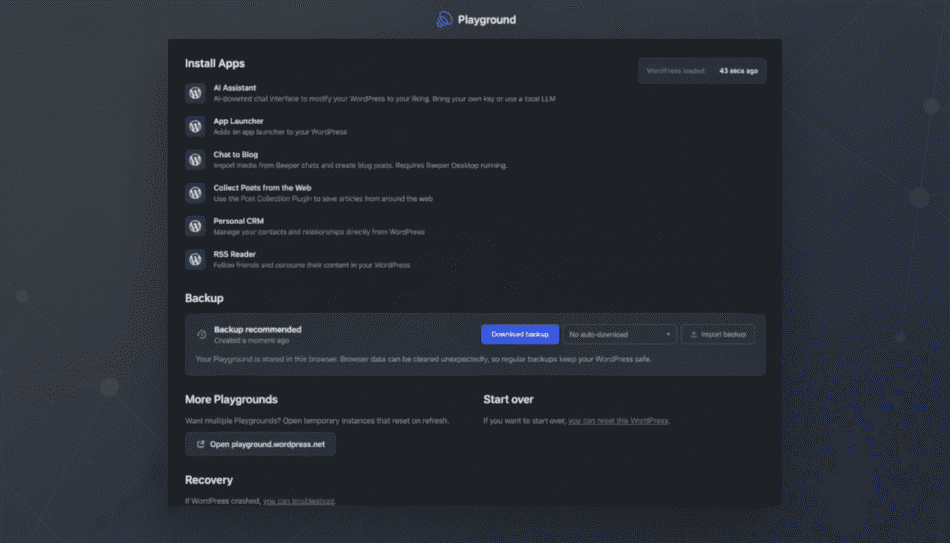Open the No auto-download dropdown
Screen dimensions: 950x543
620,334
